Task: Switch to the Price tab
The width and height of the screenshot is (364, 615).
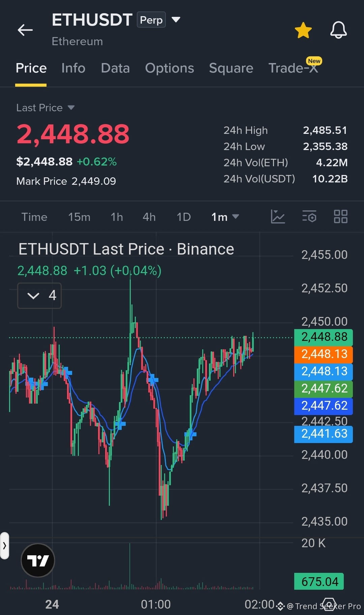Action: click(31, 68)
